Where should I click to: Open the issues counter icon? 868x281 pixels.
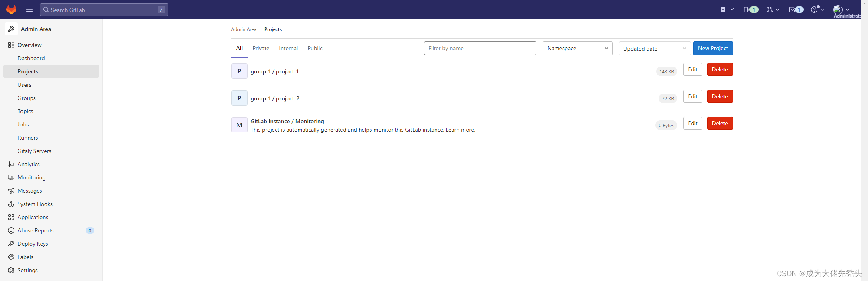pos(751,10)
